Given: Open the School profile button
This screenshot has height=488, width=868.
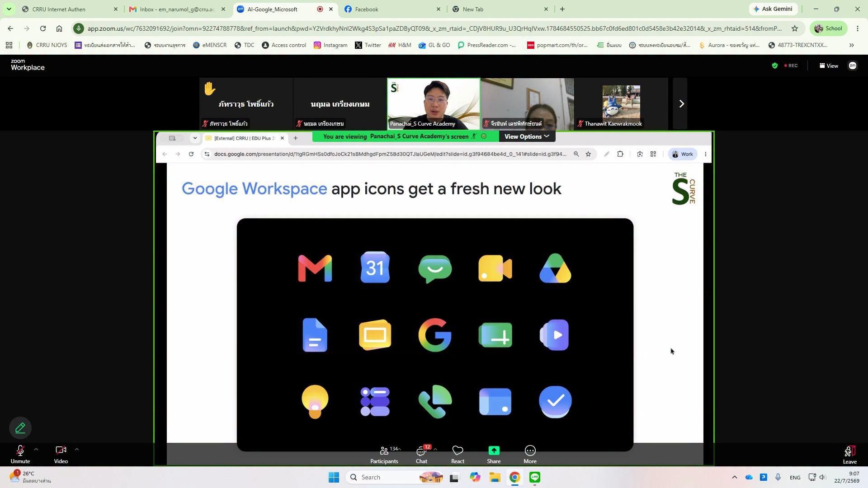Looking at the screenshot, I should pyautogui.click(x=828, y=28).
